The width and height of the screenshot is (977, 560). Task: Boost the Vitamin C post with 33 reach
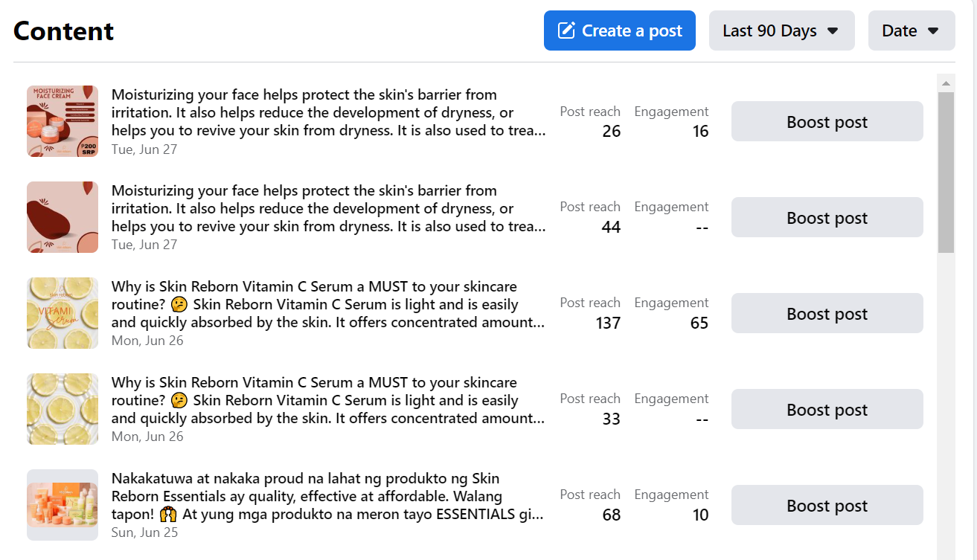pyautogui.click(x=827, y=409)
